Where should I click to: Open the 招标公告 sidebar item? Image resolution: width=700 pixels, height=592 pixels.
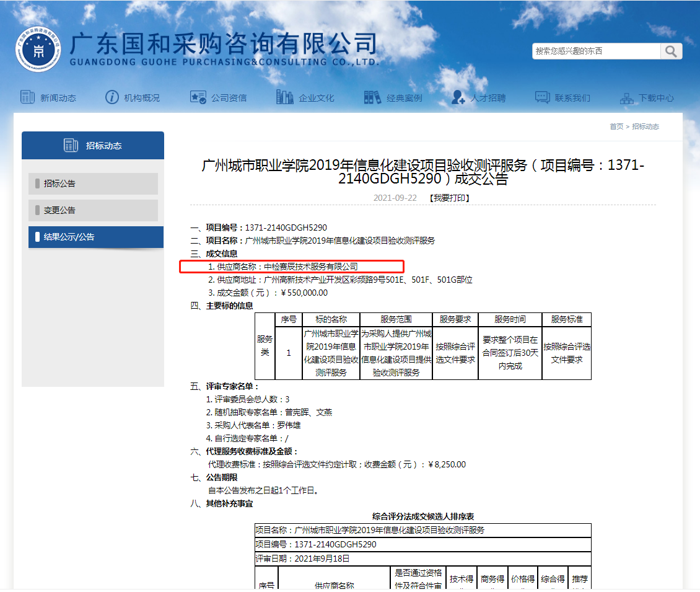(93, 183)
